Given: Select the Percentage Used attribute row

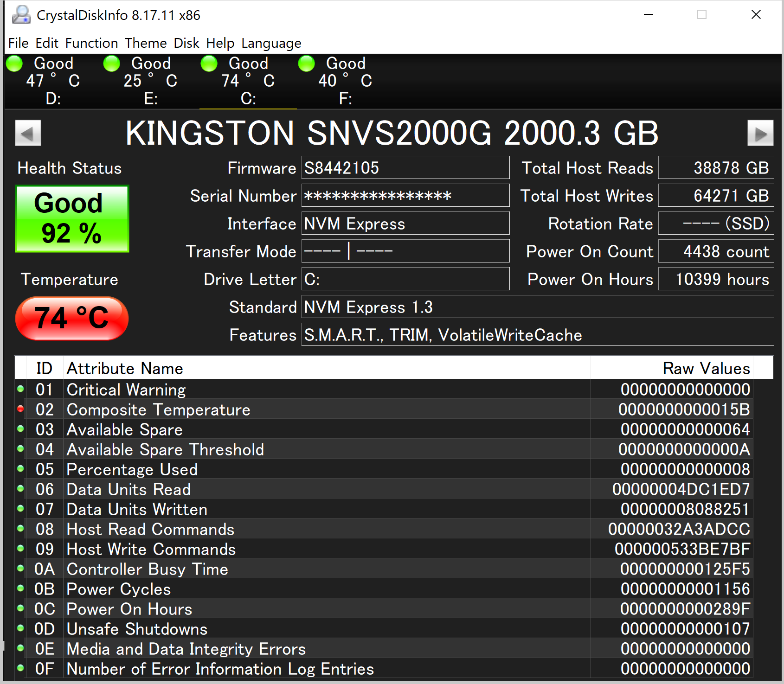Looking at the screenshot, I should [x=384, y=469].
